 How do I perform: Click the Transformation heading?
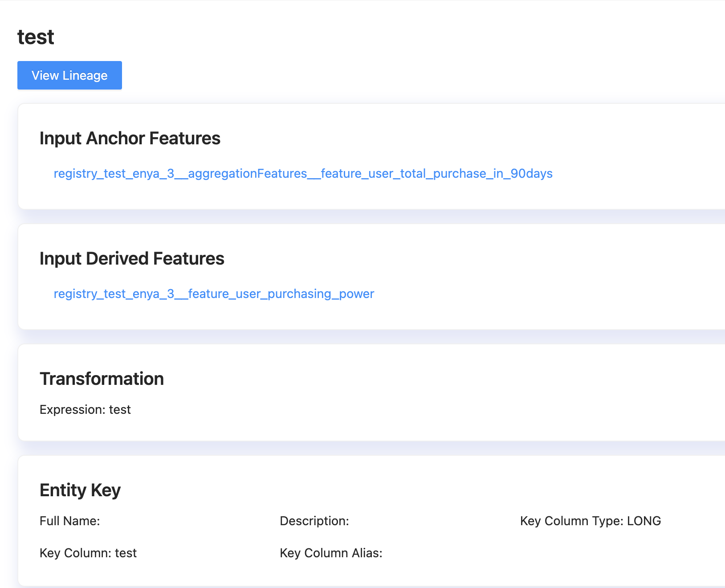coord(102,379)
